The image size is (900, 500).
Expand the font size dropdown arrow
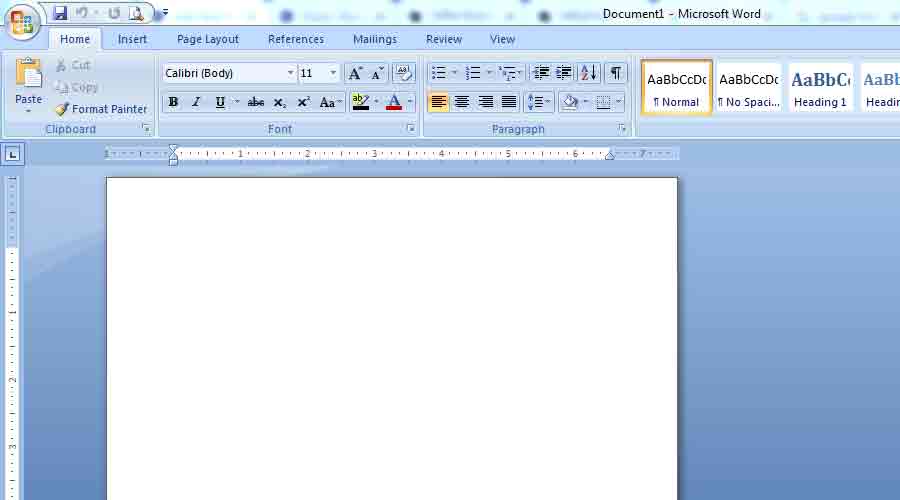pyautogui.click(x=333, y=73)
